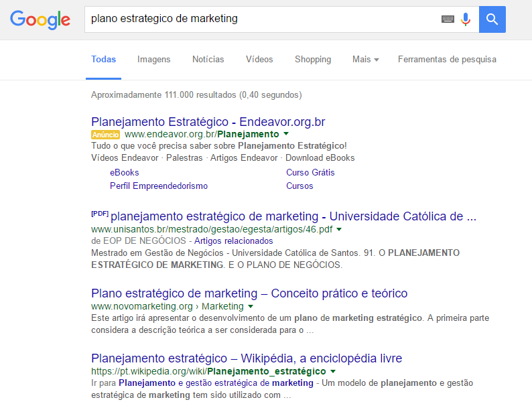Select the Todas tab
This screenshot has height=410, width=532.
tap(103, 60)
